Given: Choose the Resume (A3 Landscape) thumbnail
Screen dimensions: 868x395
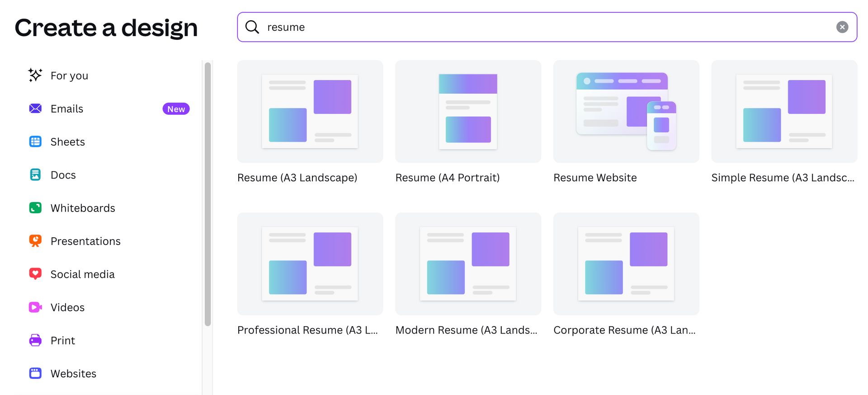Looking at the screenshot, I should [310, 112].
